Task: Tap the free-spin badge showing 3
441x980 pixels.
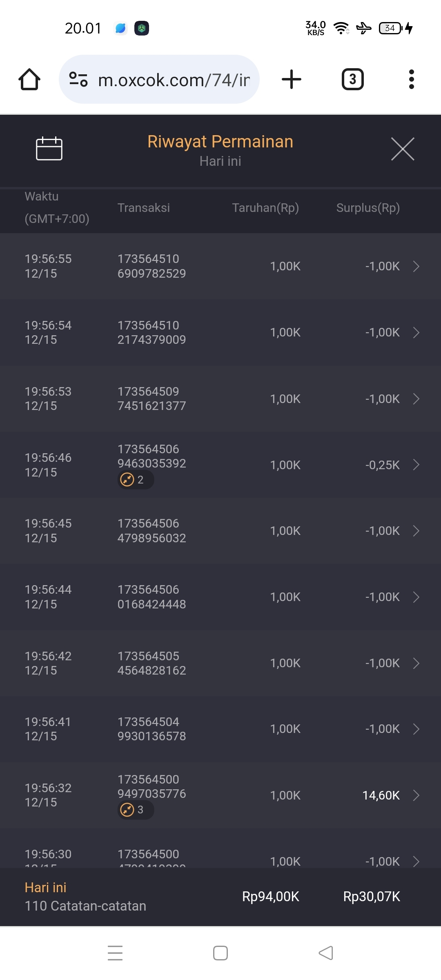Action: coord(135,809)
